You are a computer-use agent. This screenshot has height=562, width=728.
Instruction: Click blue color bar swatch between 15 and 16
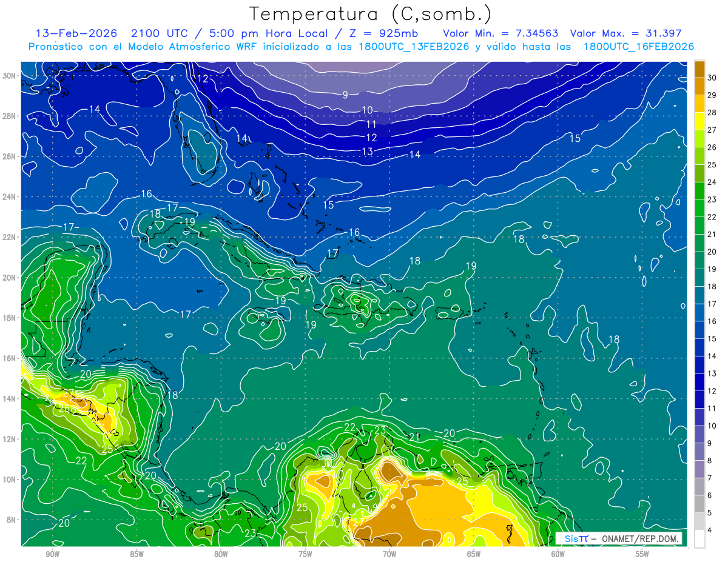coord(699,330)
